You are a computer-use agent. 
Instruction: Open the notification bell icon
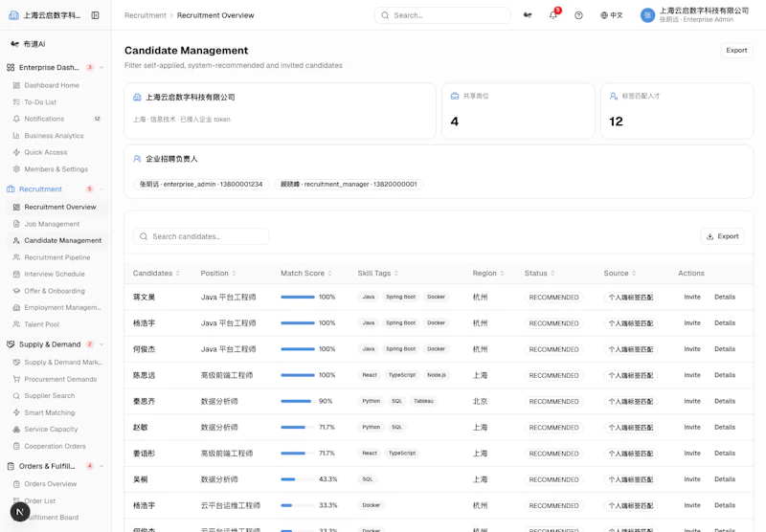553,15
